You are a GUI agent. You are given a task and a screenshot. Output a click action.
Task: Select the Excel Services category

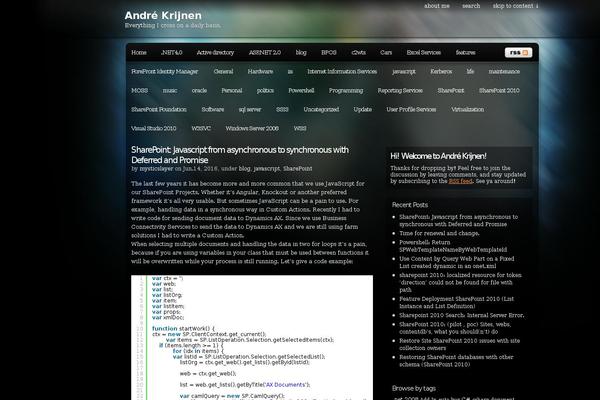pyautogui.click(x=424, y=52)
